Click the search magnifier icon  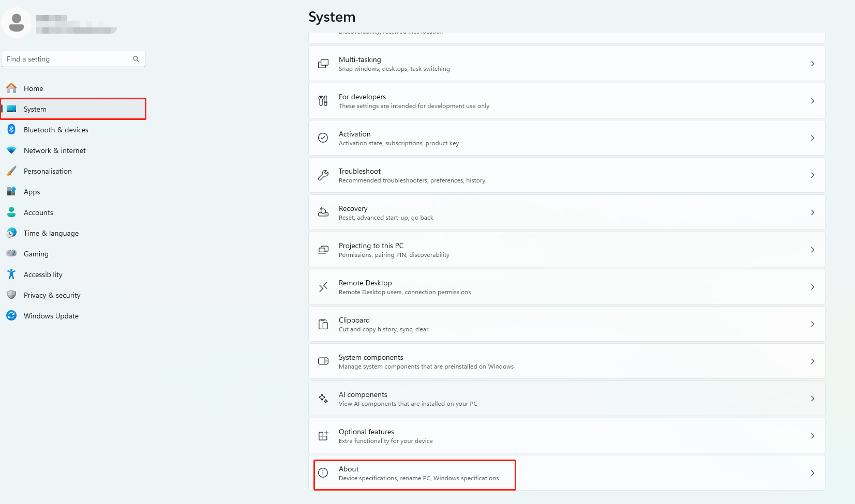[x=136, y=59]
